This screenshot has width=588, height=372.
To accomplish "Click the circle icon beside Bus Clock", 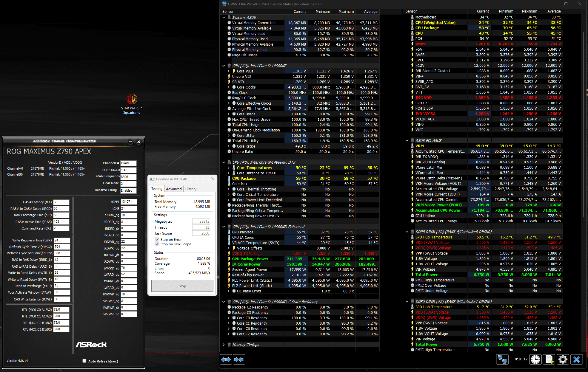I will pyautogui.click(x=229, y=92).
